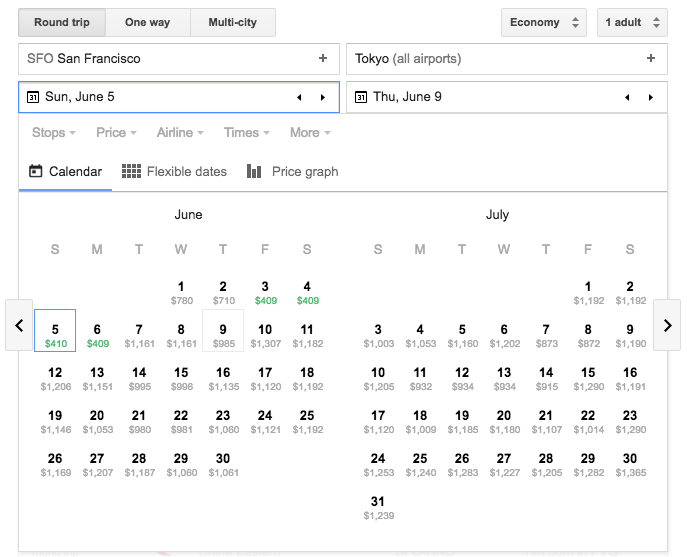Open the Economy cabin class dropdown

point(543,22)
